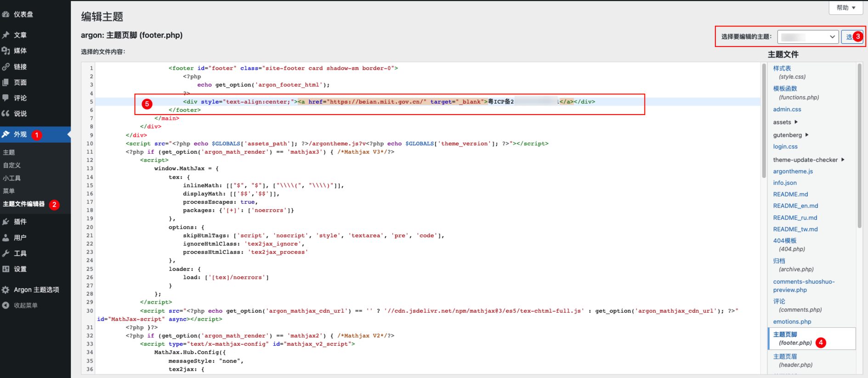The height and width of the screenshot is (378, 868).
Task: Expand the gutenberg folder
Action: [x=791, y=135]
